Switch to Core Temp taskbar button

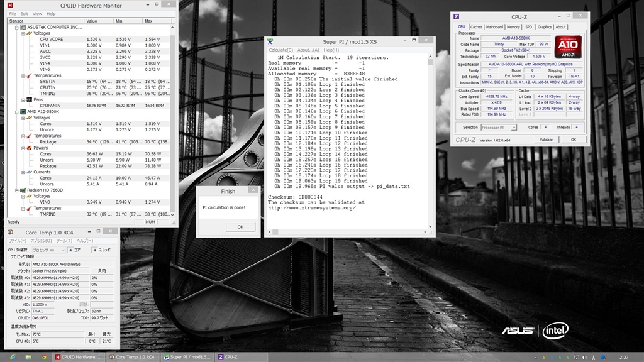(x=132, y=357)
